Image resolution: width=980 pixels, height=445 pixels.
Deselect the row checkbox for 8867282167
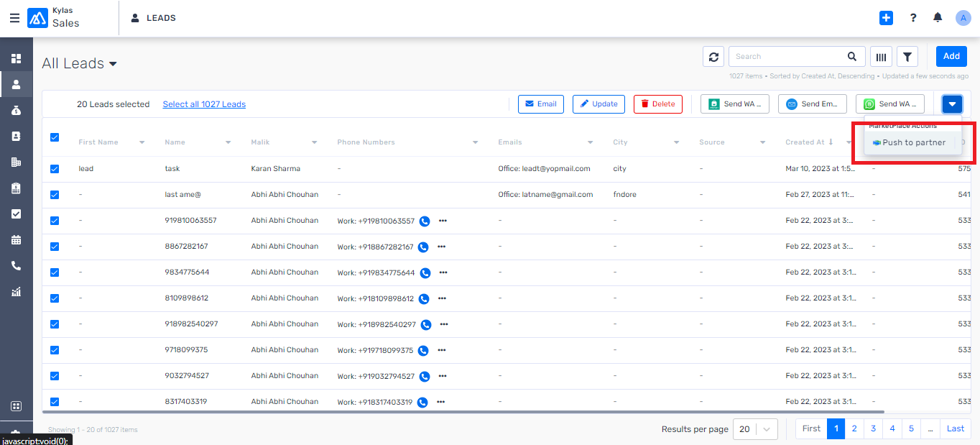[55, 247]
